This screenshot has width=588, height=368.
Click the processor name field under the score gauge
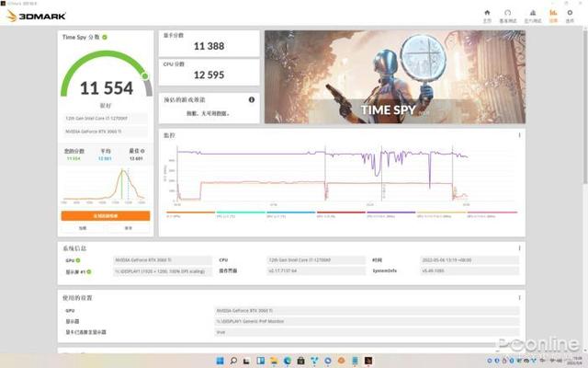pyautogui.click(x=104, y=119)
